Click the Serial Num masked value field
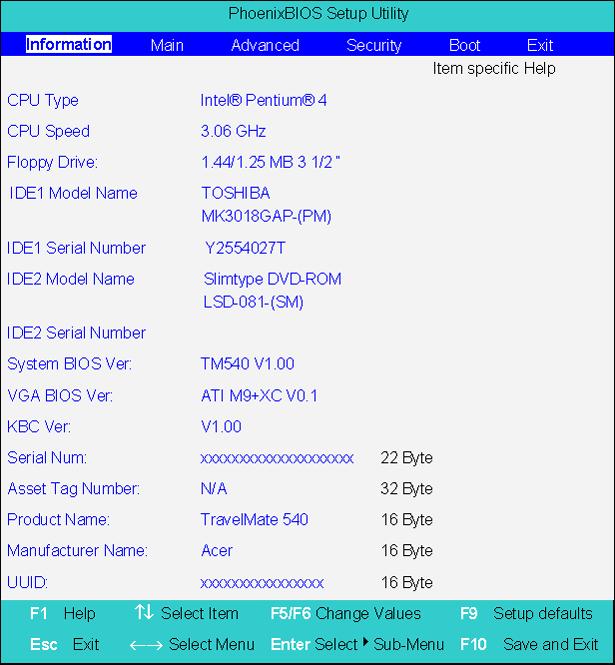Screen dimensions: 615x665 point(277,458)
